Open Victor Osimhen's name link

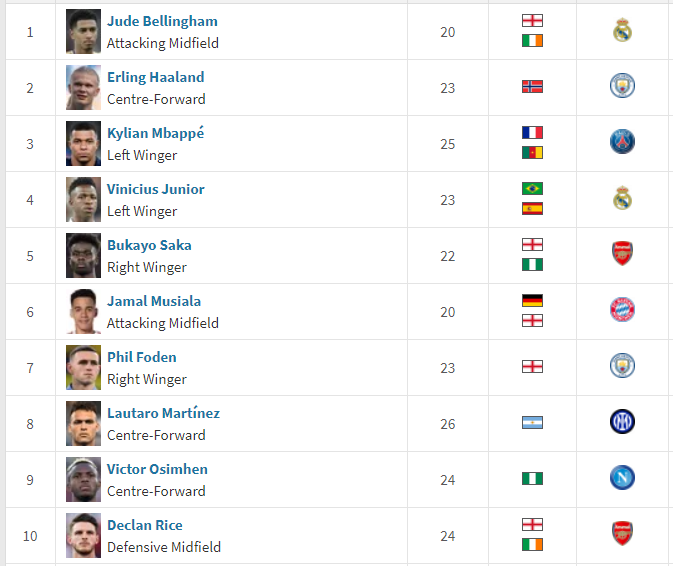[x=157, y=469]
